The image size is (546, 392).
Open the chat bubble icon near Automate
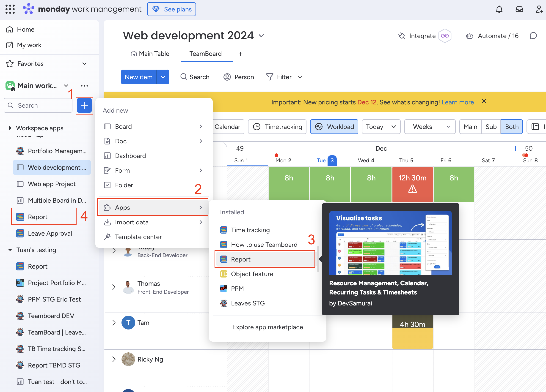(533, 35)
